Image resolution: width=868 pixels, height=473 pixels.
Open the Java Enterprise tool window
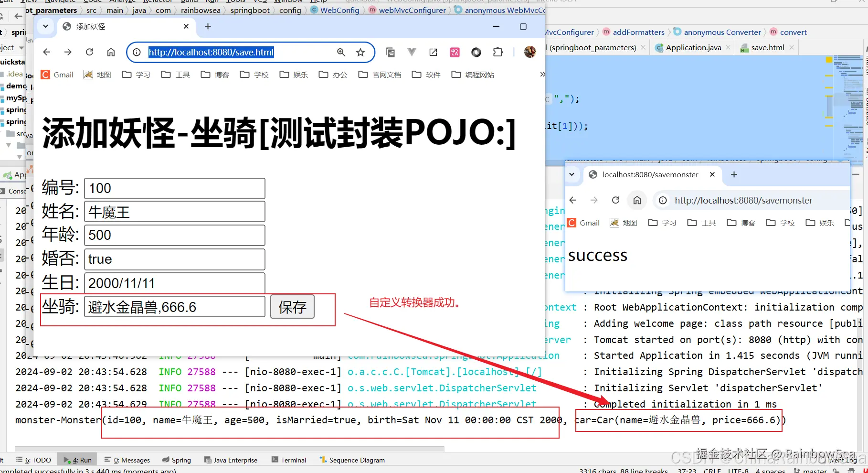click(231, 460)
